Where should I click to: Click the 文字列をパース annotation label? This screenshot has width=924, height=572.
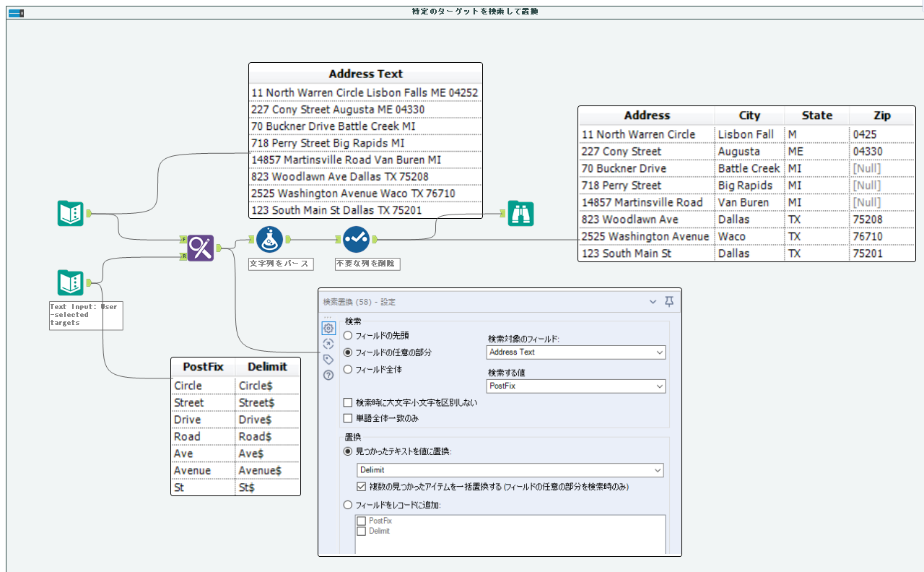281,264
